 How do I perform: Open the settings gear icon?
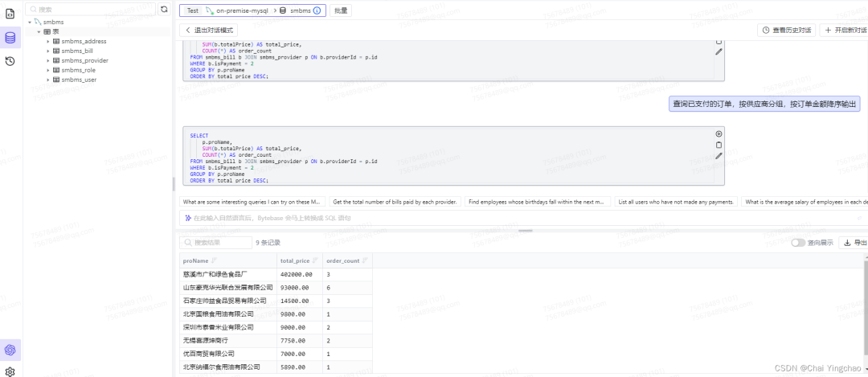pyautogui.click(x=10, y=371)
